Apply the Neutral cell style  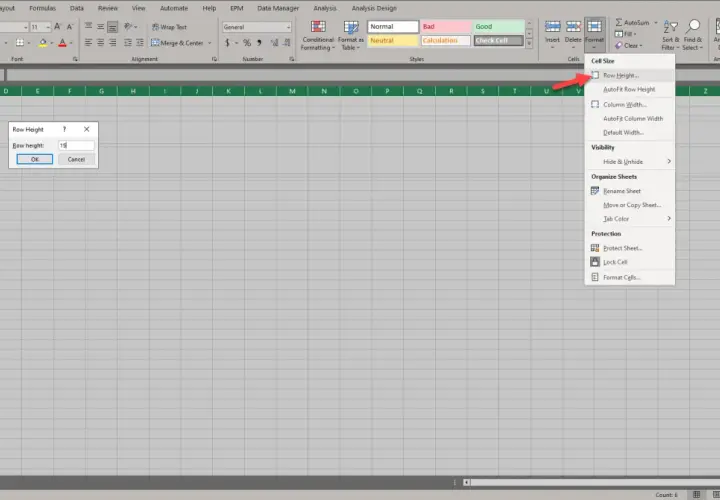[393, 41]
